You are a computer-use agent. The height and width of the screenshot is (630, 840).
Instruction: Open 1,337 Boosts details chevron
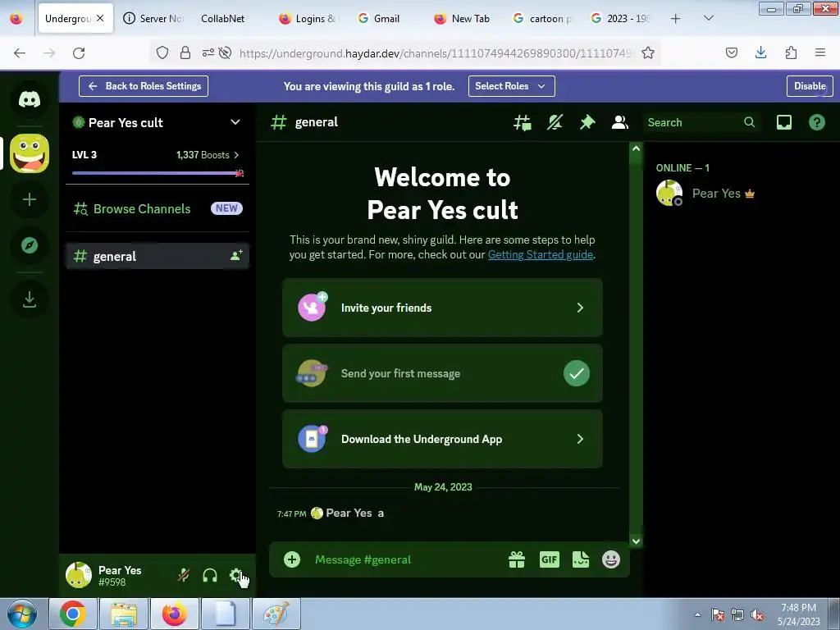[x=236, y=155]
